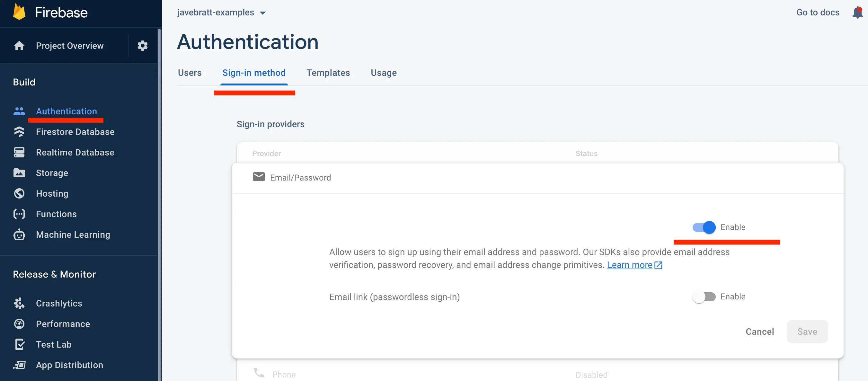The width and height of the screenshot is (868, 381).
Task: Select the Usage tab
Action: pyautogui.click(x=384, y=73)
